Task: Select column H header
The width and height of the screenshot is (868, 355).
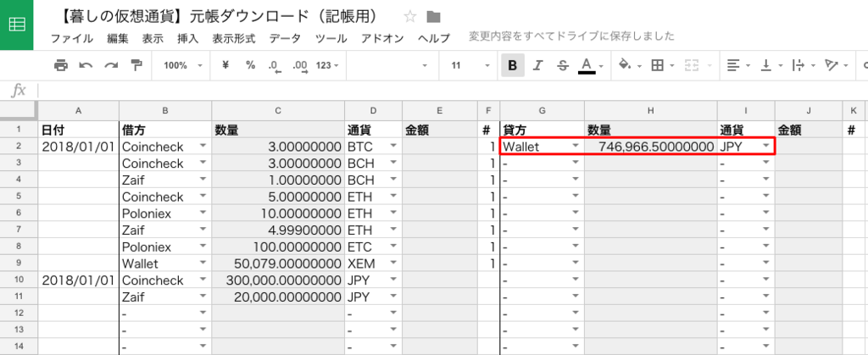Action: point(651,111)
